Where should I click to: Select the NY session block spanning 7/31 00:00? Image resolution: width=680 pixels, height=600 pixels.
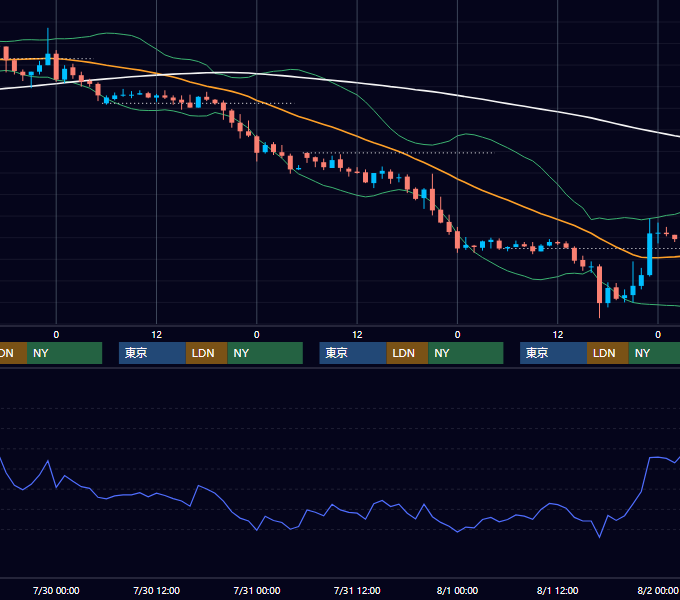coord(265,353)
